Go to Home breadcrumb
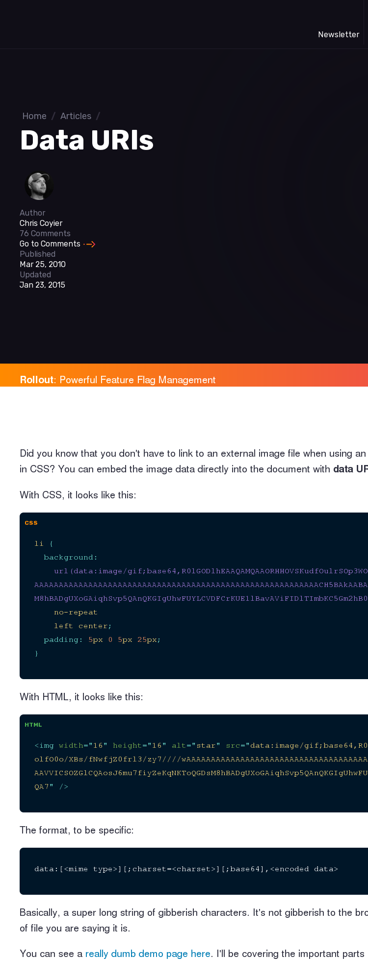The width and height of the screenshot is (368, 980). pyautogui.click(x=34, y=116)
